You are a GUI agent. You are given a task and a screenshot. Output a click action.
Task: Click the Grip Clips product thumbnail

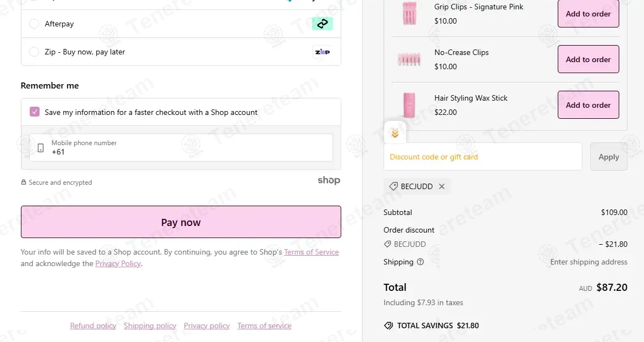(x=409, y=13)
